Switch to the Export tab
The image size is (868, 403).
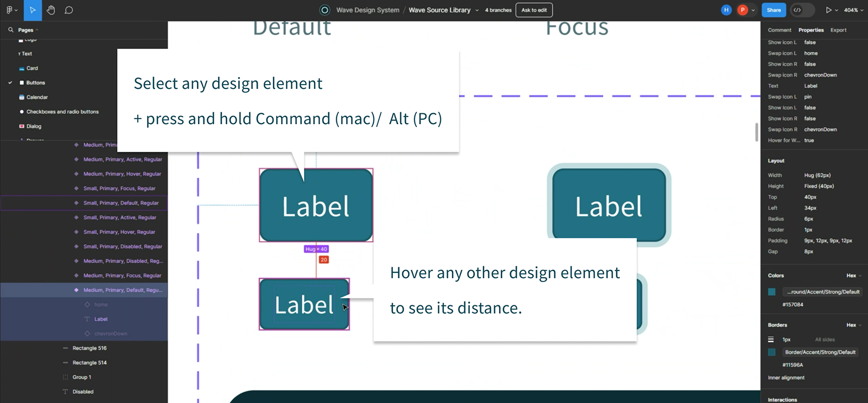[x=838, y=30]
